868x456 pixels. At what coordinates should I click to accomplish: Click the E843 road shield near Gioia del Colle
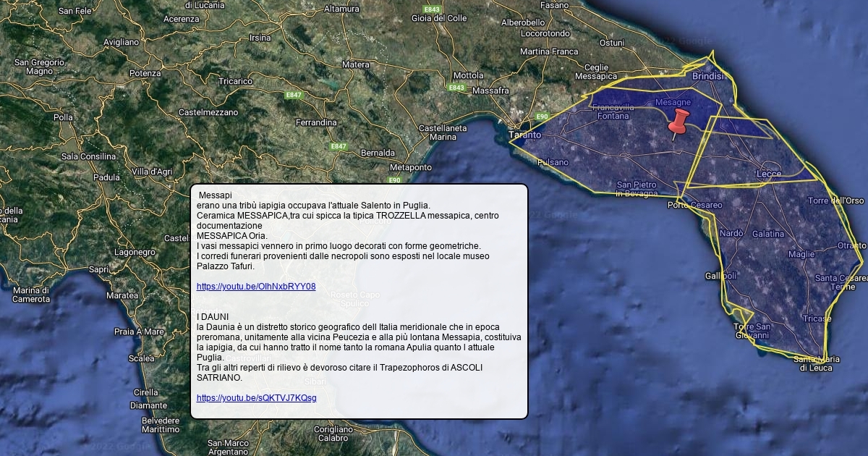432,9
